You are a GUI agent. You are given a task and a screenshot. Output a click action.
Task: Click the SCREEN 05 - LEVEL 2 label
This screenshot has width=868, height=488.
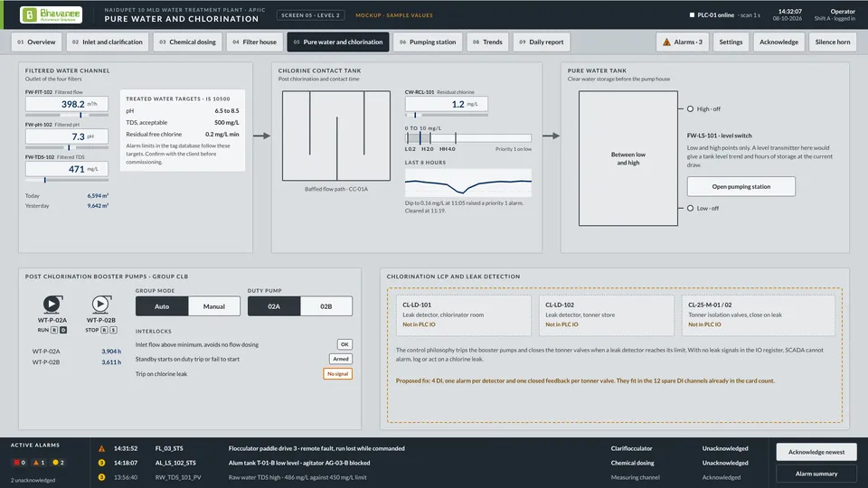(310, 15)
